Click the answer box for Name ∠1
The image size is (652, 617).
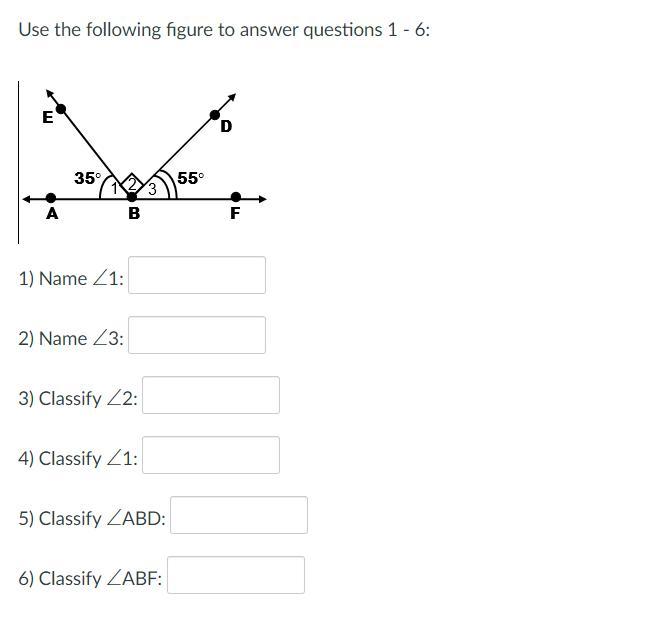point(197,275)
